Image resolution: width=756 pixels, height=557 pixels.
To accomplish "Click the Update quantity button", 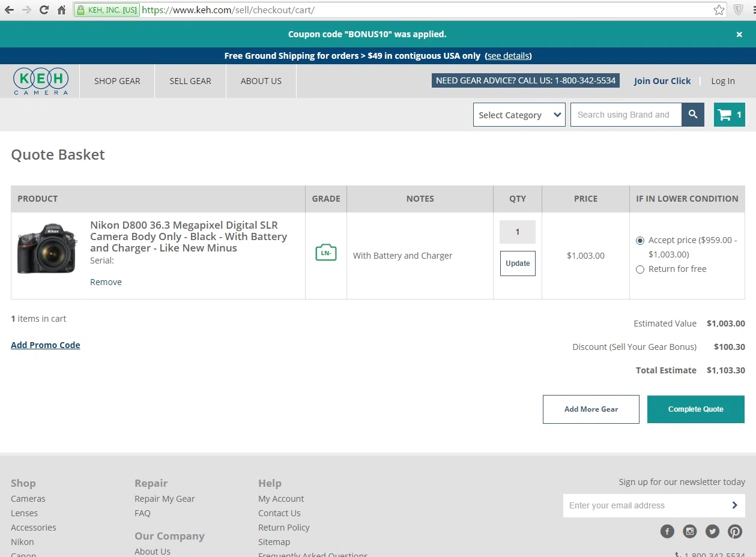I will pos(518,263).
